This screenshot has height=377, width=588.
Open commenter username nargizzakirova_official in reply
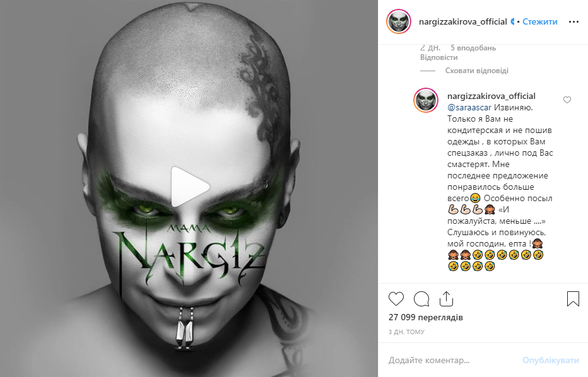pyautogui.click(x=491, y=96)
